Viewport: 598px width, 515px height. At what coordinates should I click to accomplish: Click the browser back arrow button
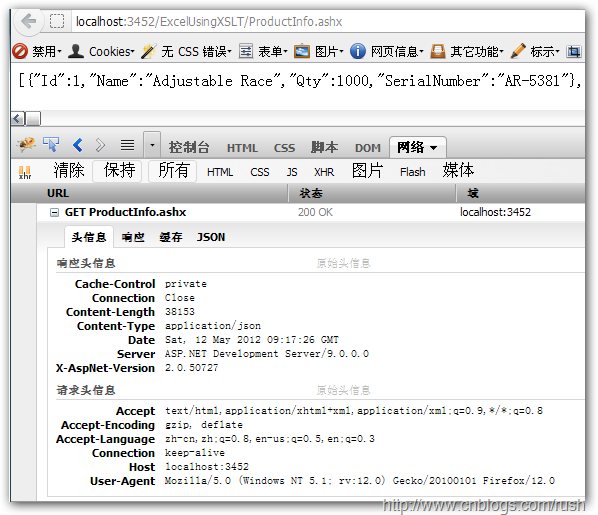click(x=28, y=21)
